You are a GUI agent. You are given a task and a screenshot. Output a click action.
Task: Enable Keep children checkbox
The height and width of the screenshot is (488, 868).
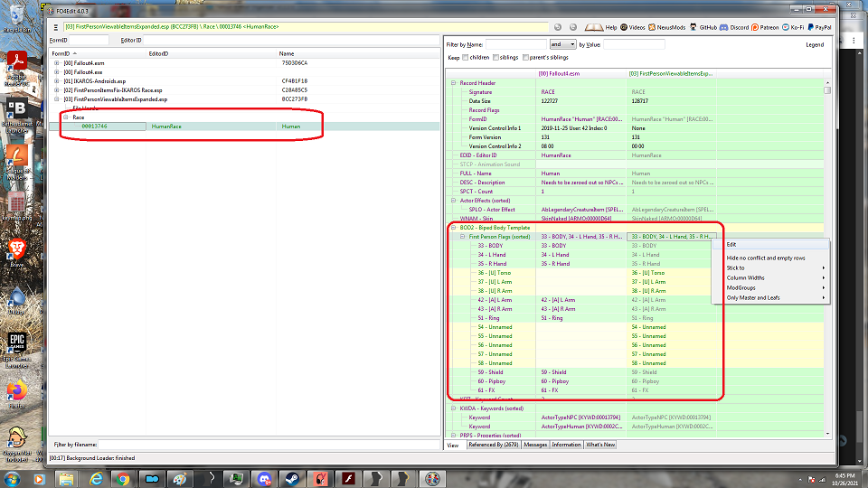pos(466,58)
